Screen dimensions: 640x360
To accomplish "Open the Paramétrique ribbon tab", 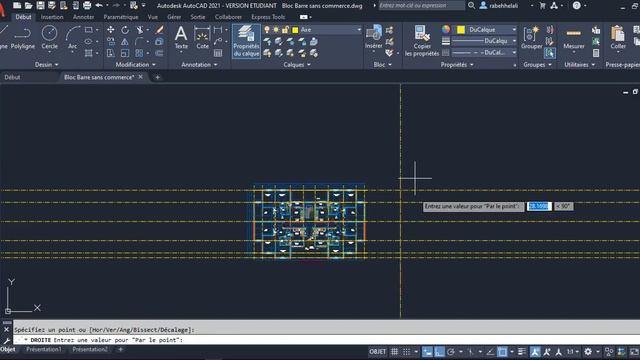I will click(121, 17).
